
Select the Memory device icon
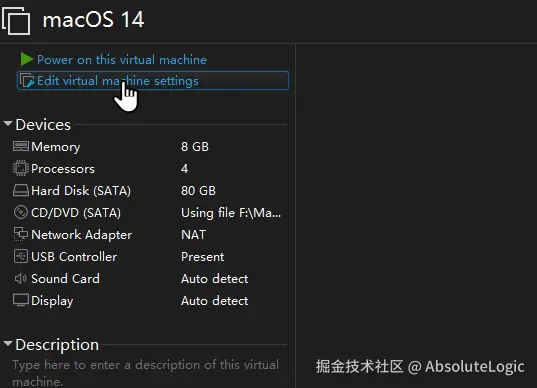[21, 147]
